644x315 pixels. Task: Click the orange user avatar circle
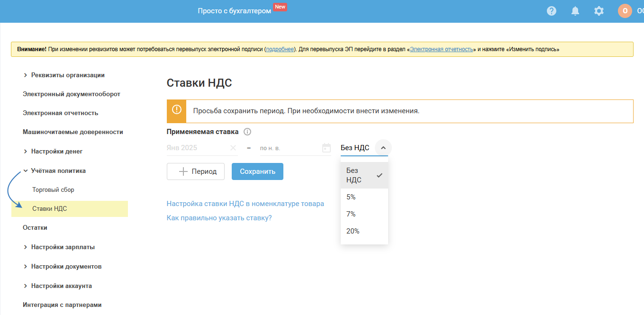(625, 11)
